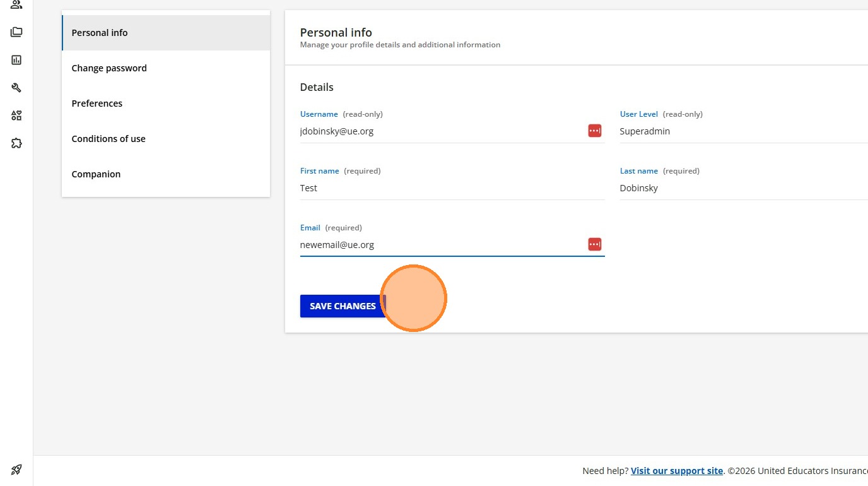
Task: Open the folders library sidebar icon
Action: pyautogui.click(x=16, y=32)
